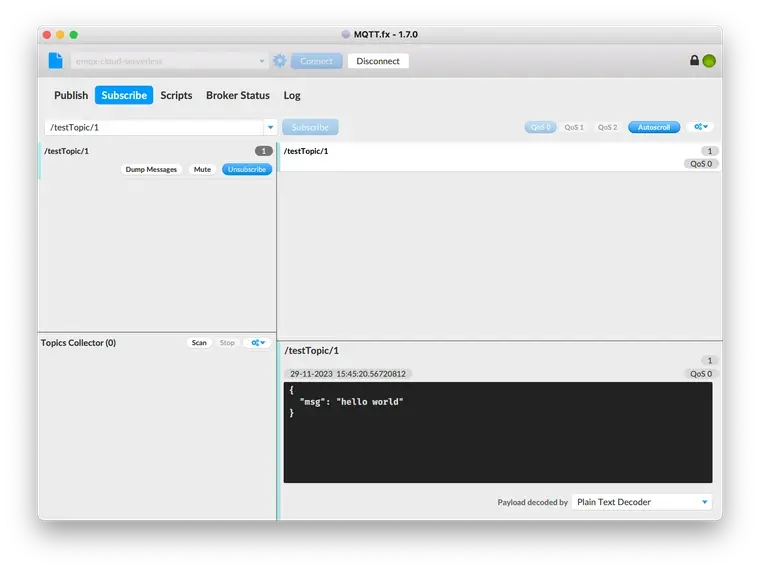Click Stop in Topics Collector
This screenshot has height=570, width=760.
click(x=227, y=343)
